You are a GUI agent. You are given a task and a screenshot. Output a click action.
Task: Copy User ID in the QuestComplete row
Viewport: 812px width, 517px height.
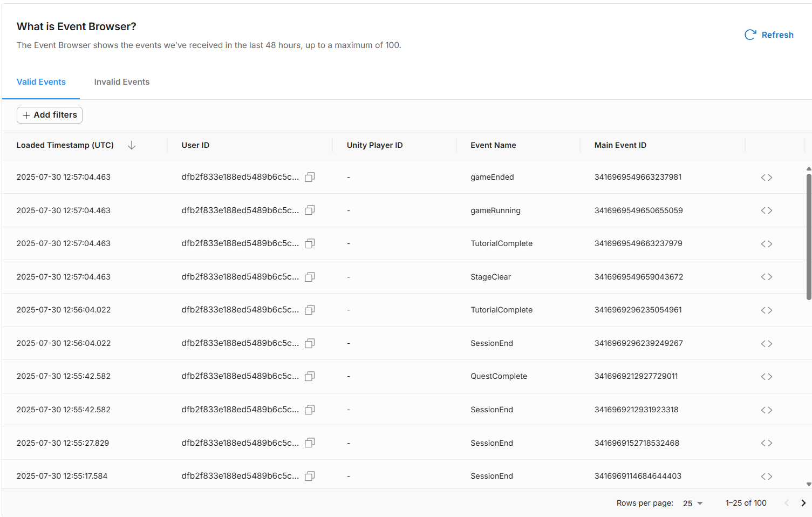[310, 376]
